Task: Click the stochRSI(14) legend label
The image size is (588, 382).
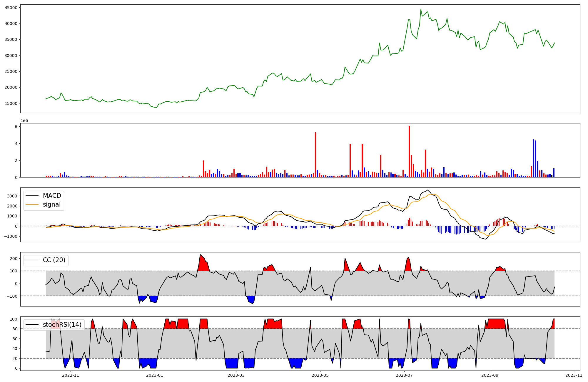Action: tap(62, 324)
